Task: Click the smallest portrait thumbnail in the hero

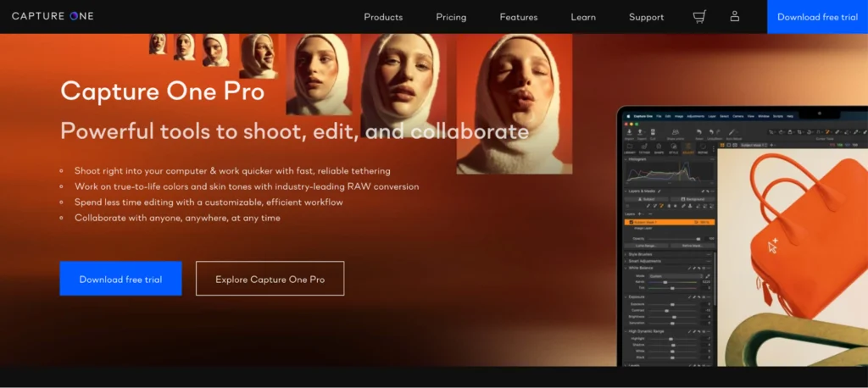Action: coord(158,44)
